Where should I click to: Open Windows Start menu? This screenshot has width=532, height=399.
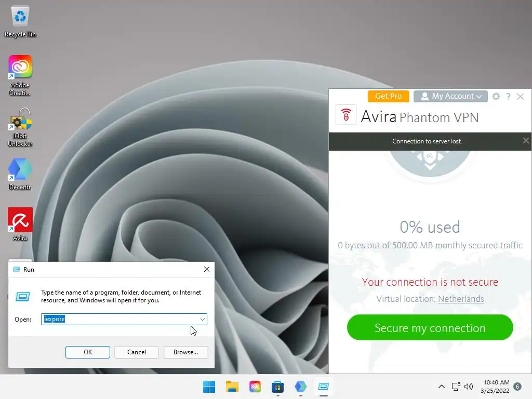(x=209, y=387)
